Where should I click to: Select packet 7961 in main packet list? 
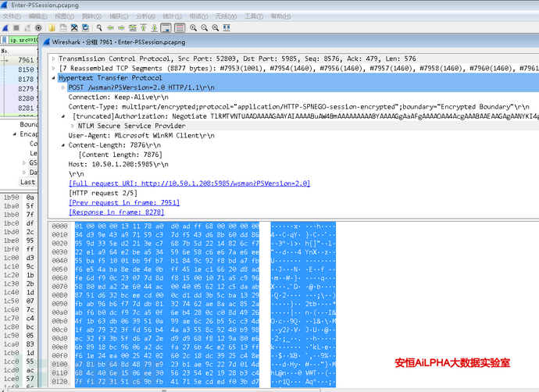tap(19, 60)
